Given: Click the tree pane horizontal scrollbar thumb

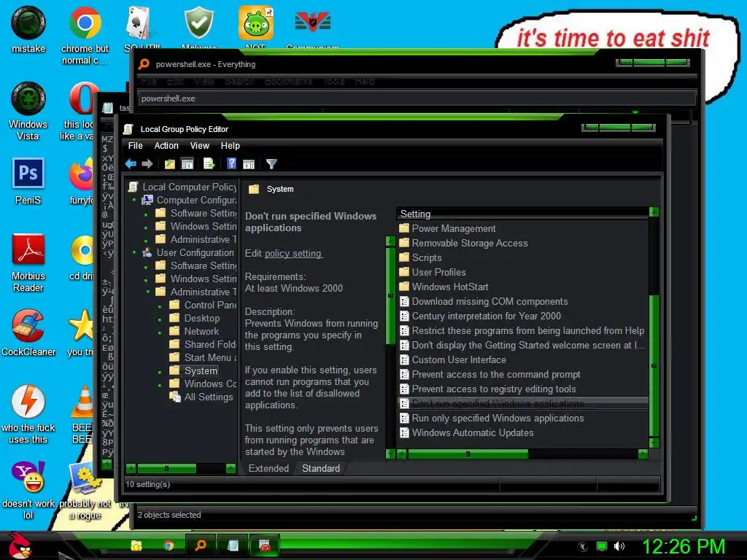Looking at the screenshot, I should [x=166, y=468].
